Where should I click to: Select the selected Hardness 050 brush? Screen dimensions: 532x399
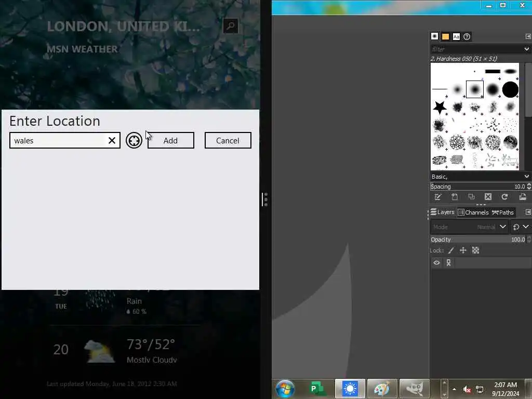[x=475, y=89]
